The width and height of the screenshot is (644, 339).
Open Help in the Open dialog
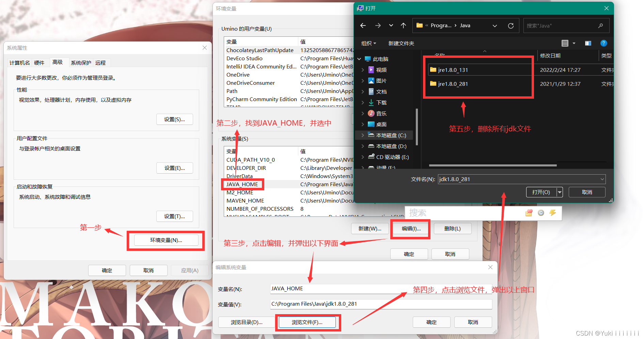click(603, 43)
